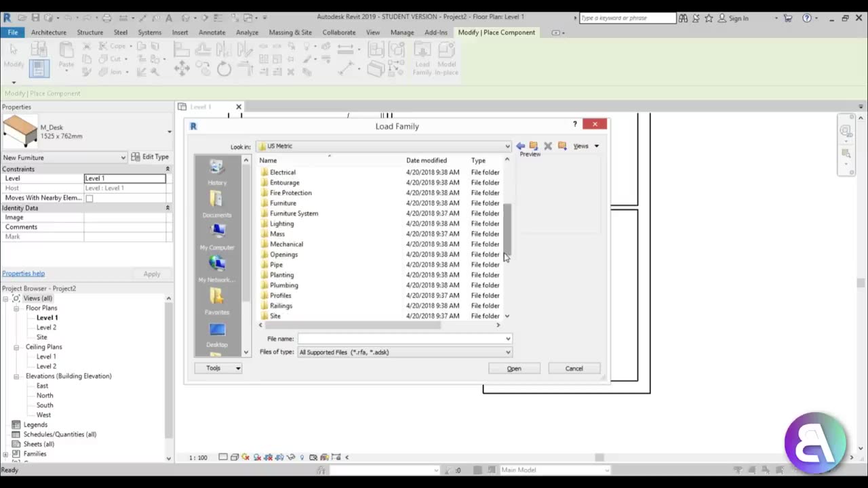
Task: Click the Level value field in Properties
Action: tap(125, 178)
